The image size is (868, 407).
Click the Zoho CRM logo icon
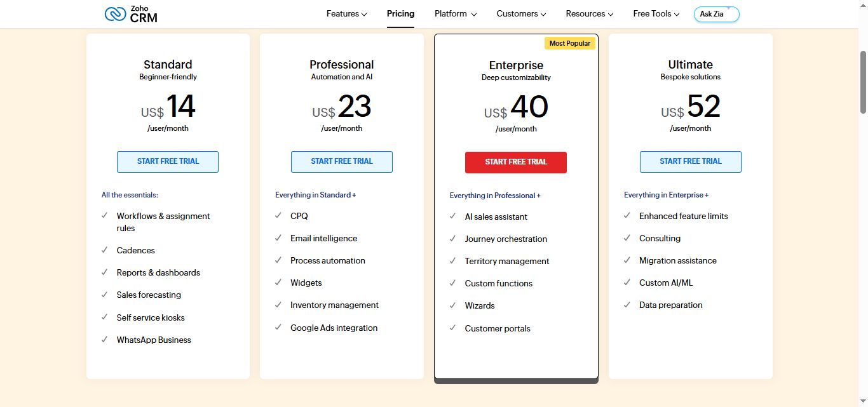115,13
